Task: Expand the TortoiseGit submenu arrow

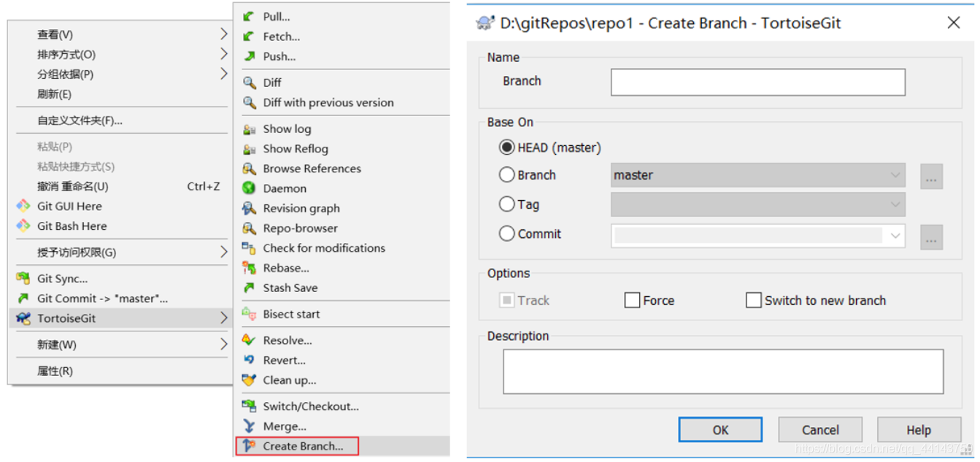Action: point(224,318)
